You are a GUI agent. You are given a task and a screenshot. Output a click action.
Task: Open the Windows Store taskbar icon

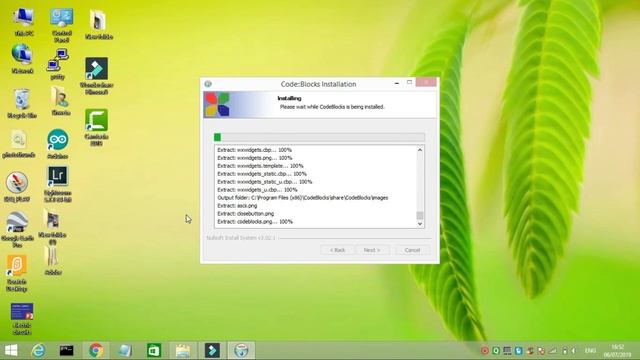click(154, 350)
